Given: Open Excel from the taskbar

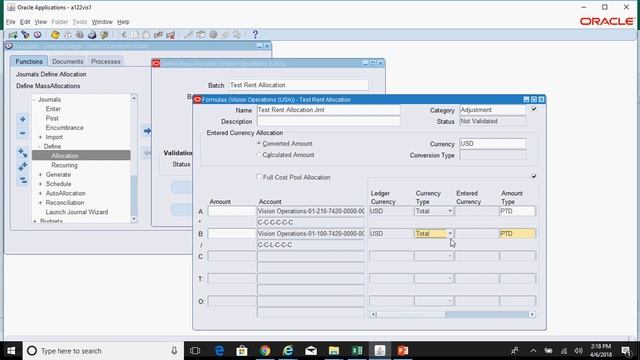Looking at the screenshot, I should point(357,351).
